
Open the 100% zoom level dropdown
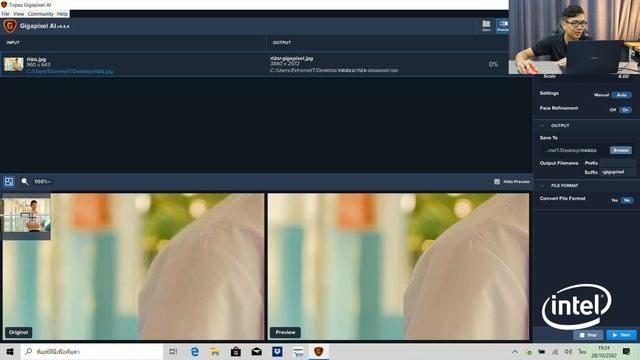[42, 182]
